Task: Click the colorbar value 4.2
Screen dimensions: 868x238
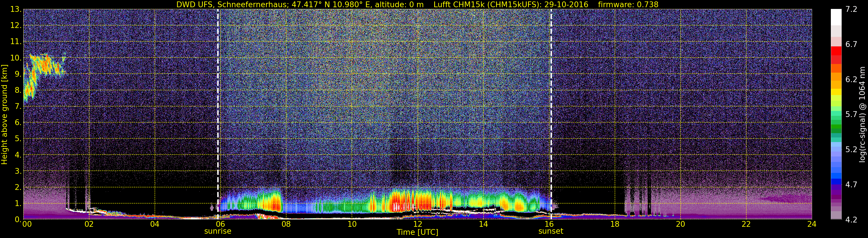Action: tap(851, 220)
